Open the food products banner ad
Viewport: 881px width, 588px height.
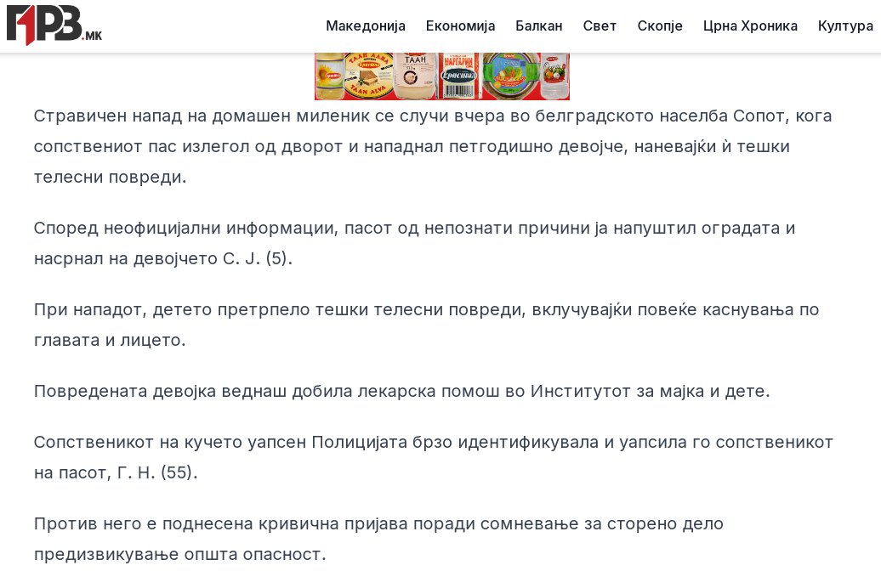click(x=442, y=76)
